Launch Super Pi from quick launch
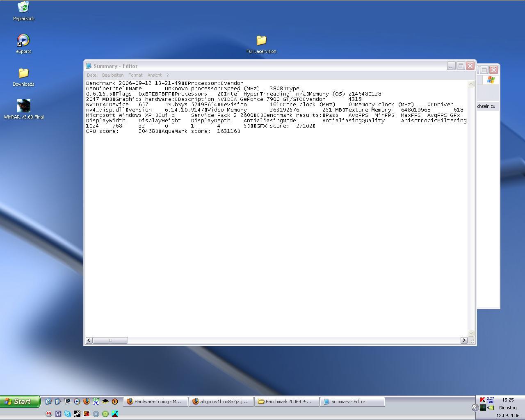 (x=96, y=402)
